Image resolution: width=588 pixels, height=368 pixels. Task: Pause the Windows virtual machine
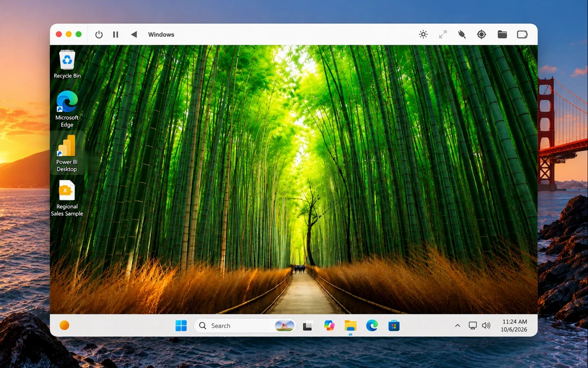click(116, 34)
